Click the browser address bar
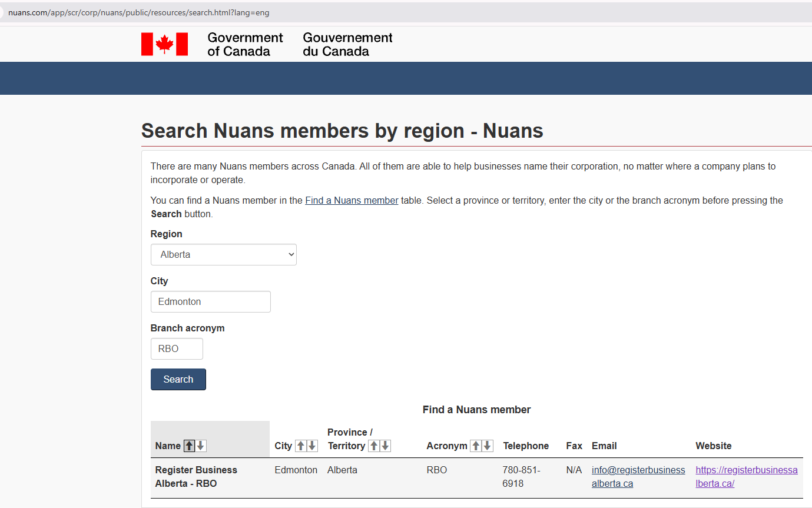This screenshot has width=812, height=508. tap(236, 12)
